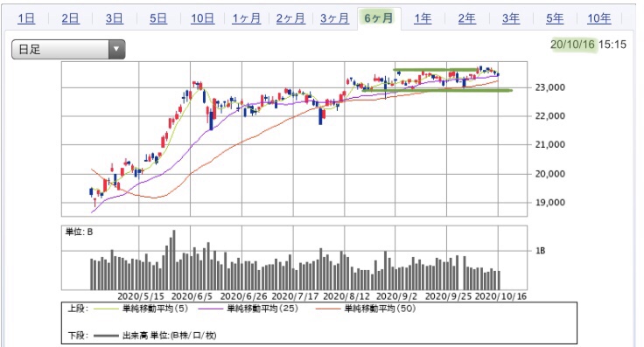
Task: Click the 単純移動平均(50) legend entry
Action: click(380, 309)
